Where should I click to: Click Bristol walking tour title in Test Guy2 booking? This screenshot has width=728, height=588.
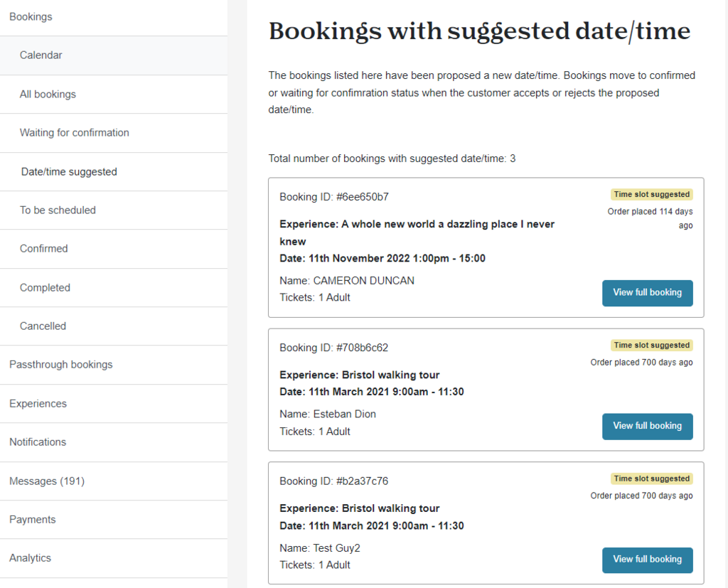(x=359, y=508)
